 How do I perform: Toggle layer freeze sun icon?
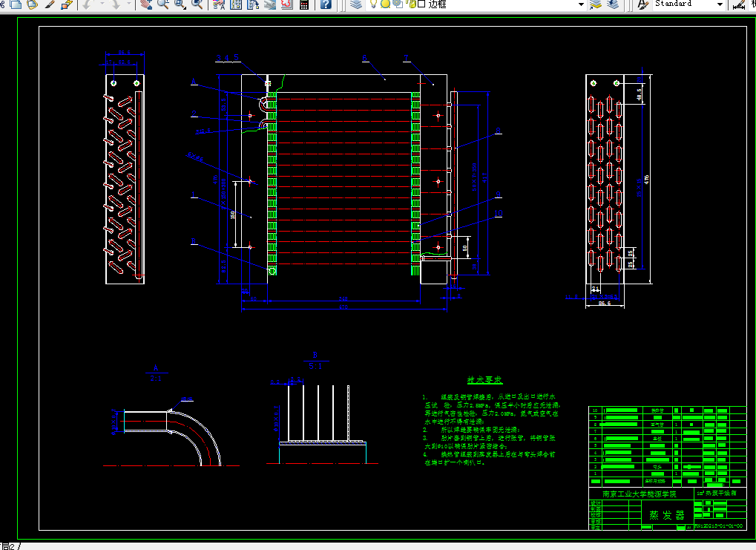[385, 4]
